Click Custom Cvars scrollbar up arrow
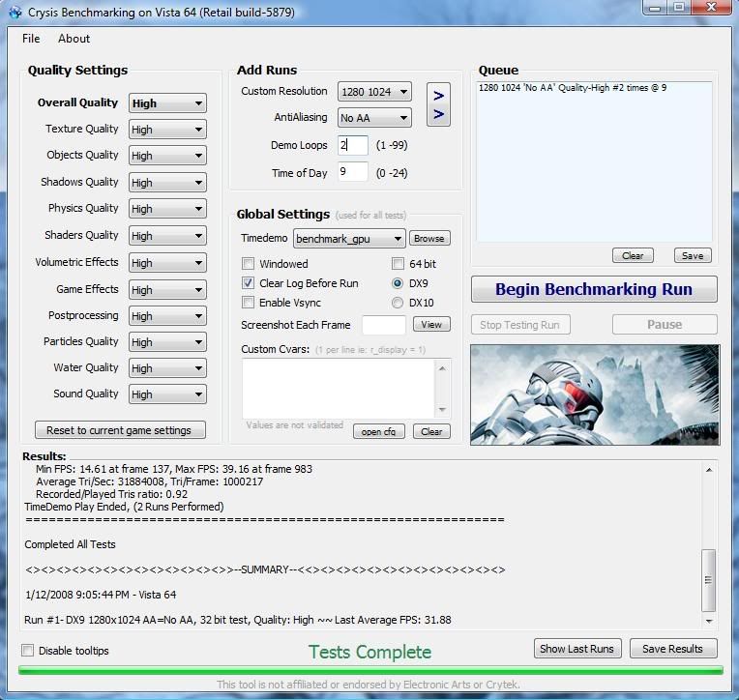Screen dimensions: 739x700 click(x=442, y=368)
